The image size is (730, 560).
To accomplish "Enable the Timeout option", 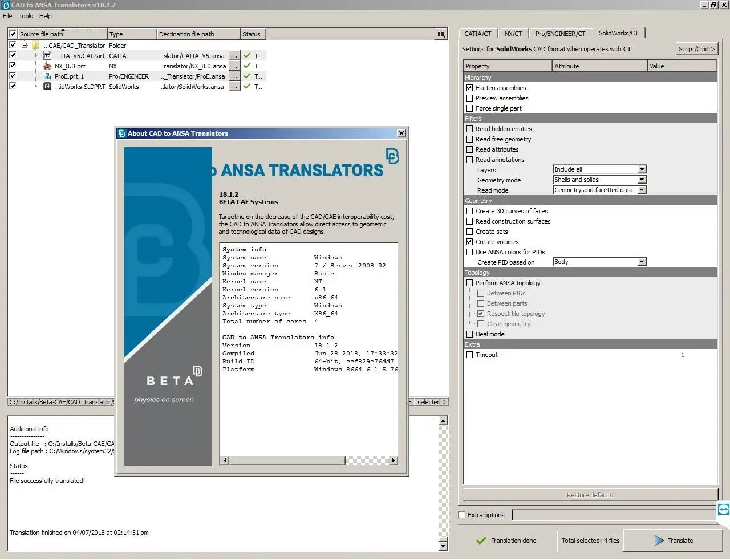I will (x=469, y=355).
